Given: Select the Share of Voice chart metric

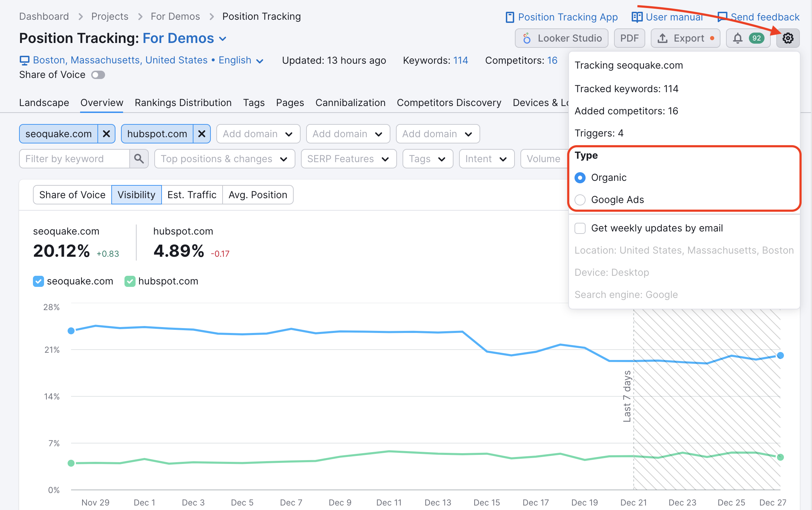Looking at the screenshot, I should pos(72,195).
